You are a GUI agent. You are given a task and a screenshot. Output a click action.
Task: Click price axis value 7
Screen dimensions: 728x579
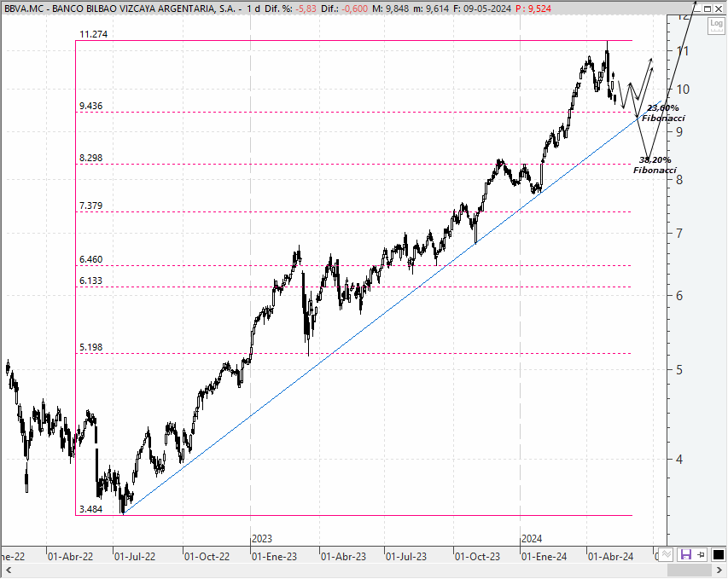coord(679,234)
